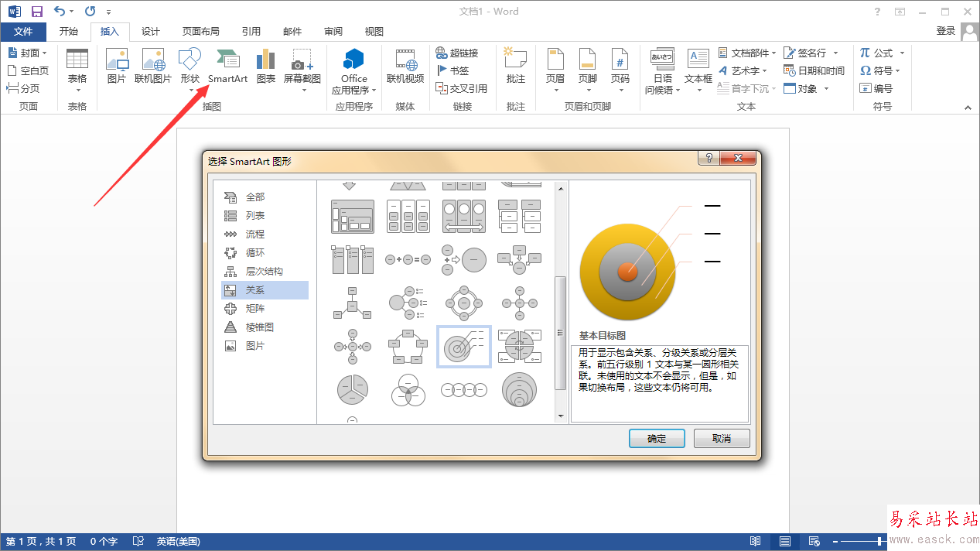Choose the 层次结构 hierarchy category
This screenshot has height=551, width=980.
(x=265, y=272)
